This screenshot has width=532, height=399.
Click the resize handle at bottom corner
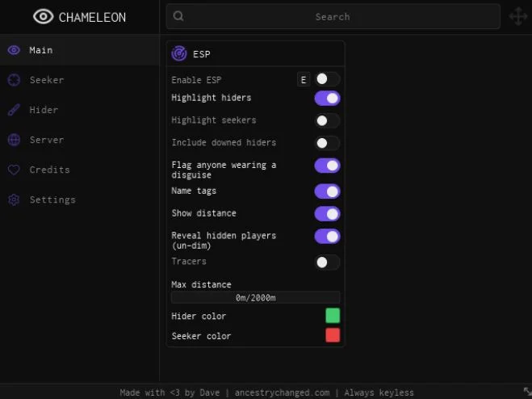(x=527, y=391)
